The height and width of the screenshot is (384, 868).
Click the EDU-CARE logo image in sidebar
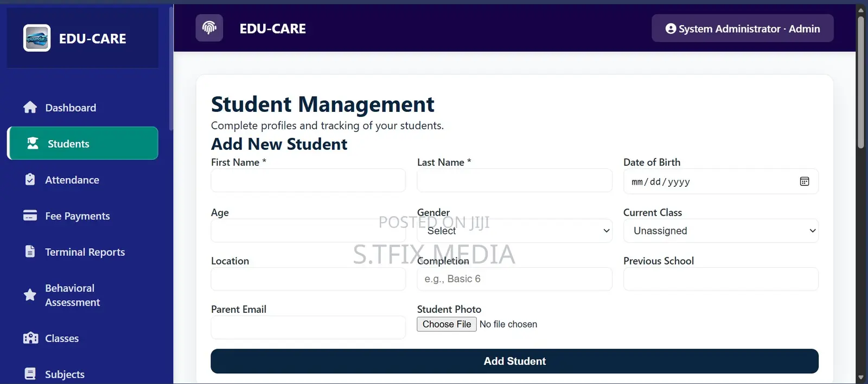[x=37, y=38]
